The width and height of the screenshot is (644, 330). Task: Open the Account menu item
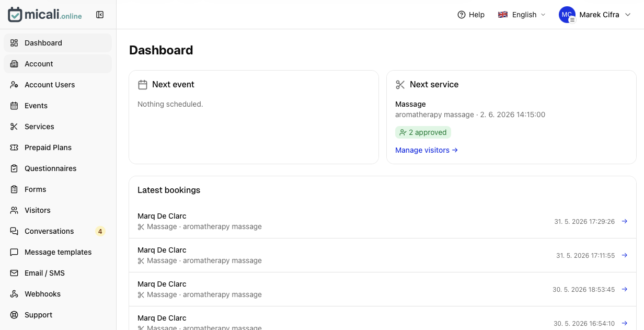coord(57,64)
